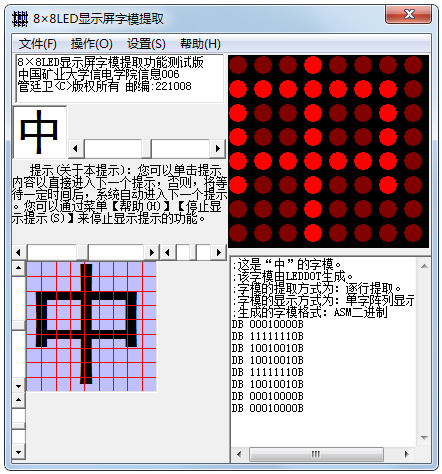
Task: Click thumb of wide scrollbar above pixel grid
Action: coord(82,252)
